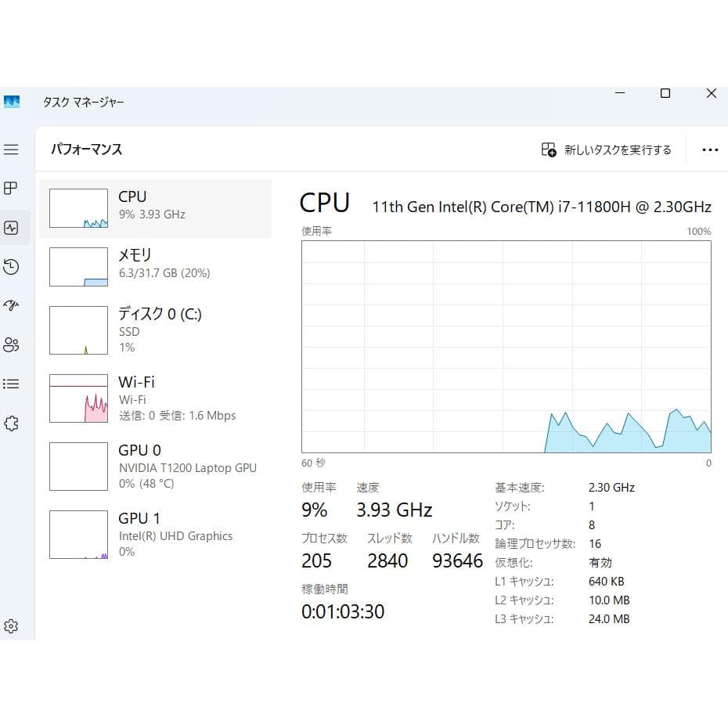Click the L1 cache value 640 KB
Screen dimensions: 728x728
607,582
